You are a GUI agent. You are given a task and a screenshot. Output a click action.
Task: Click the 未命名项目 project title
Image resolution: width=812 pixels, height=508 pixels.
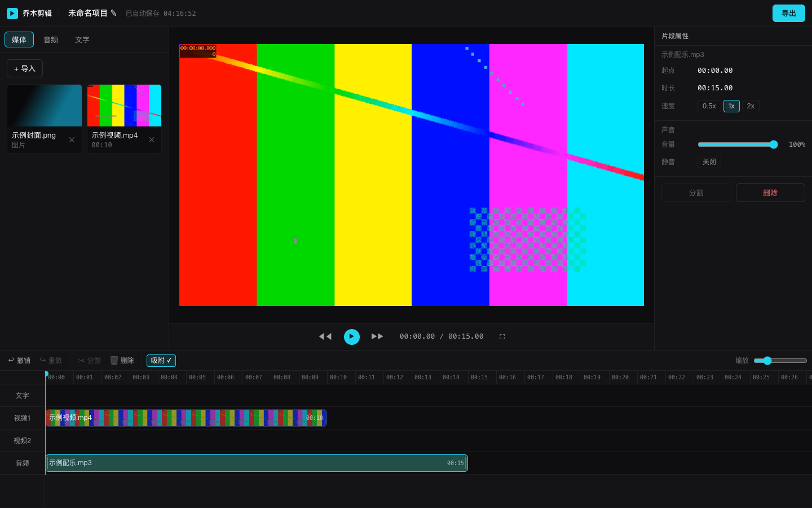(x=88, y=13)
